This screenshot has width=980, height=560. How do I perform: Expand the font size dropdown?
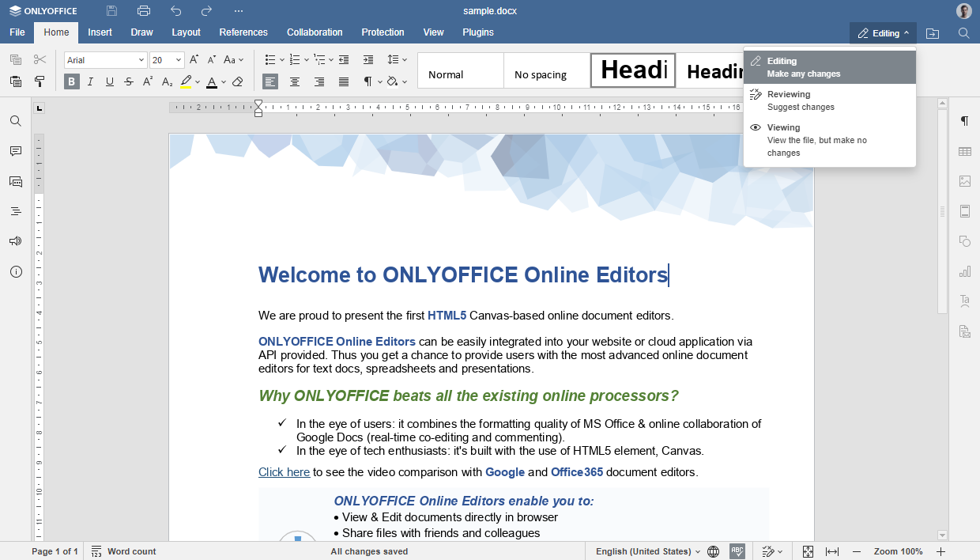179,60
